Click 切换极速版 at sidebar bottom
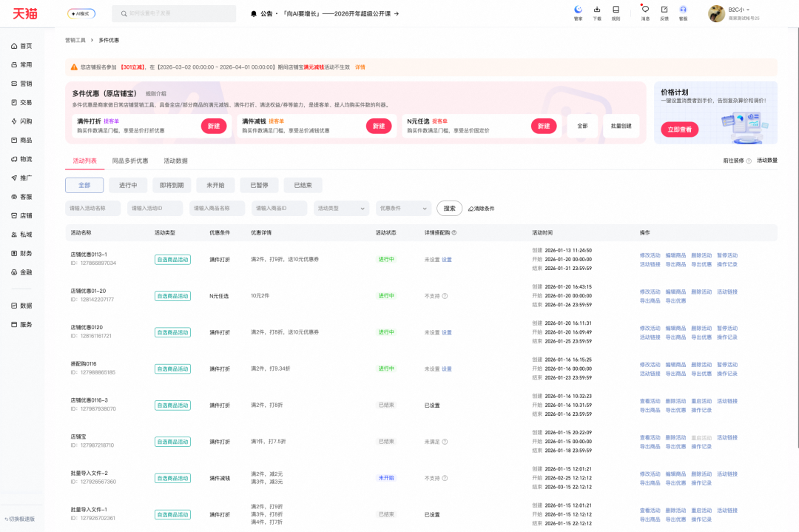Screen dimensions: 799x532 tap(20, 519)
